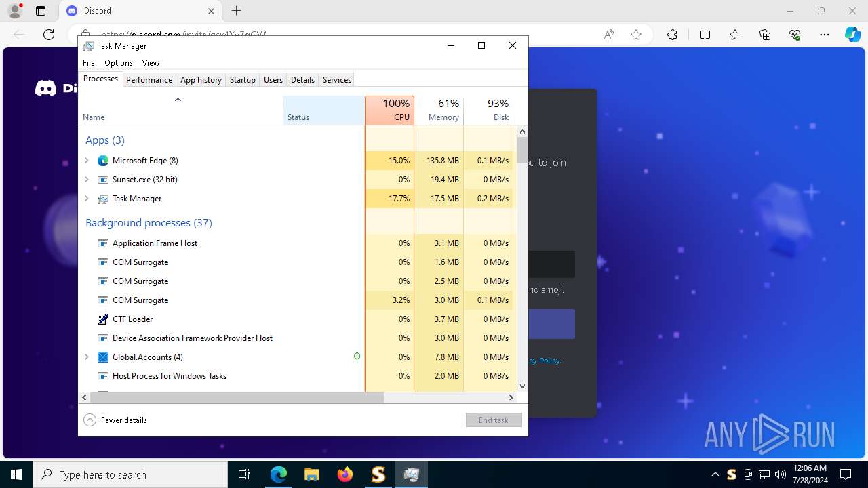868x488 pixels.
Task: Select the COM Surrogate row using 3.2% CPU
Action: (296, 300)
